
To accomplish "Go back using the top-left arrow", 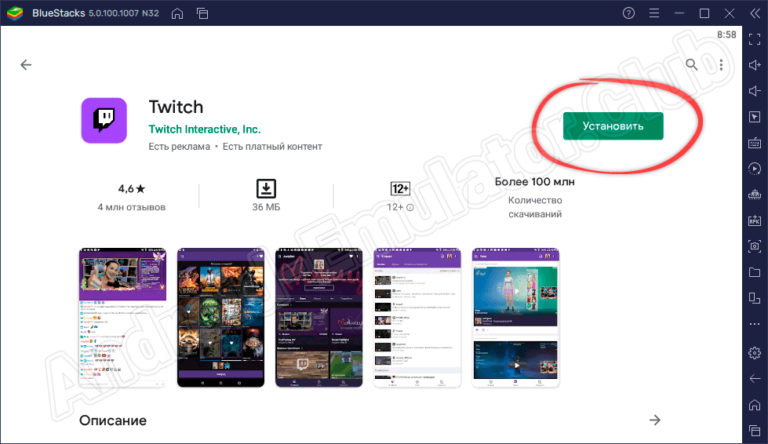I will [x=26, y=65].
